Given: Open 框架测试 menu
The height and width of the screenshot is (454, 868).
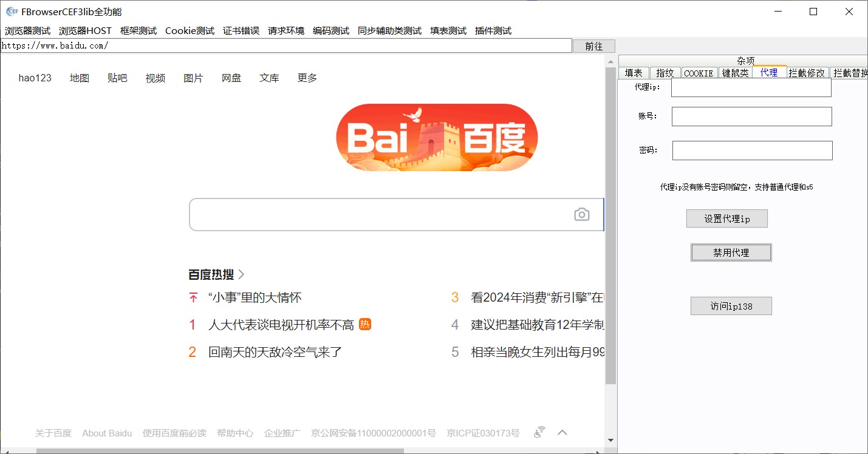Looking at the screenshot, I should (138, 31).
